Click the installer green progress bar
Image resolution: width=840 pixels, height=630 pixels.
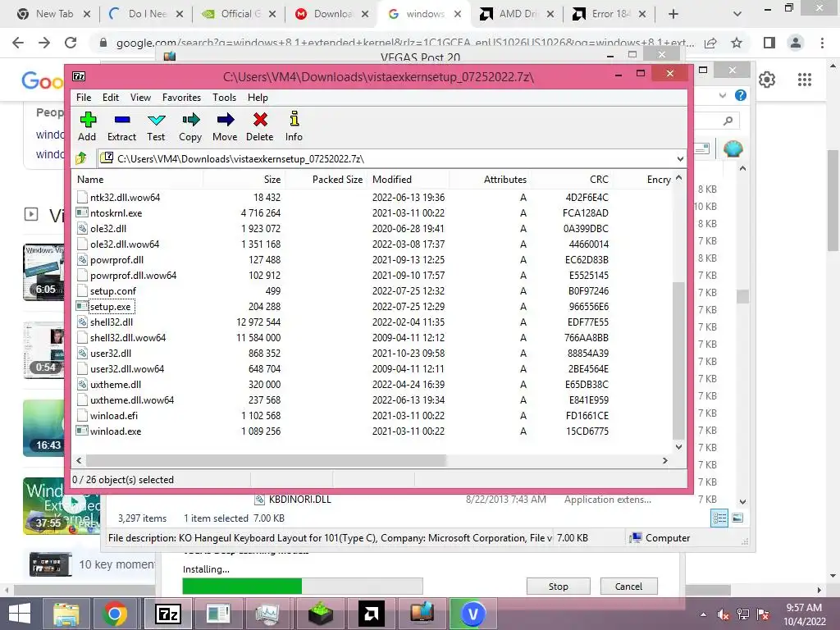[242, 586]
